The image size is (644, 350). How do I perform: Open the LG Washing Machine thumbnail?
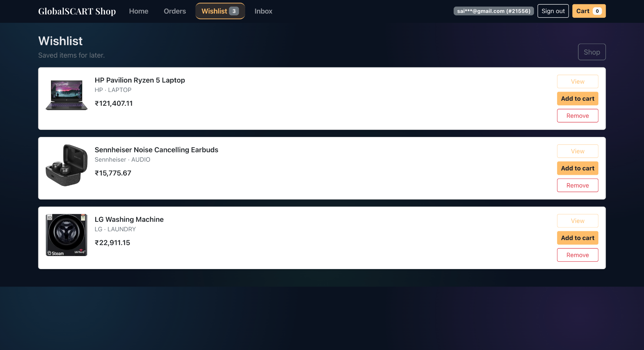point(66,235)
